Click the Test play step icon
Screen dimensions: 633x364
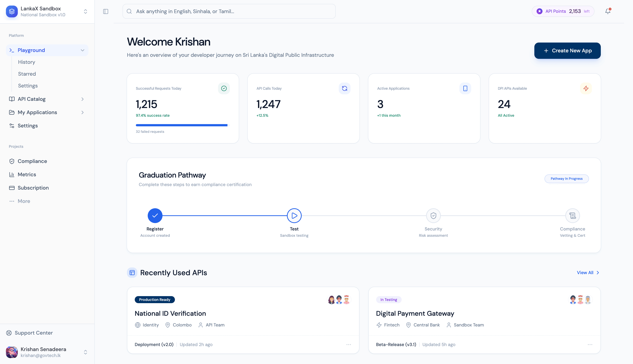click(x=294, y=215)
